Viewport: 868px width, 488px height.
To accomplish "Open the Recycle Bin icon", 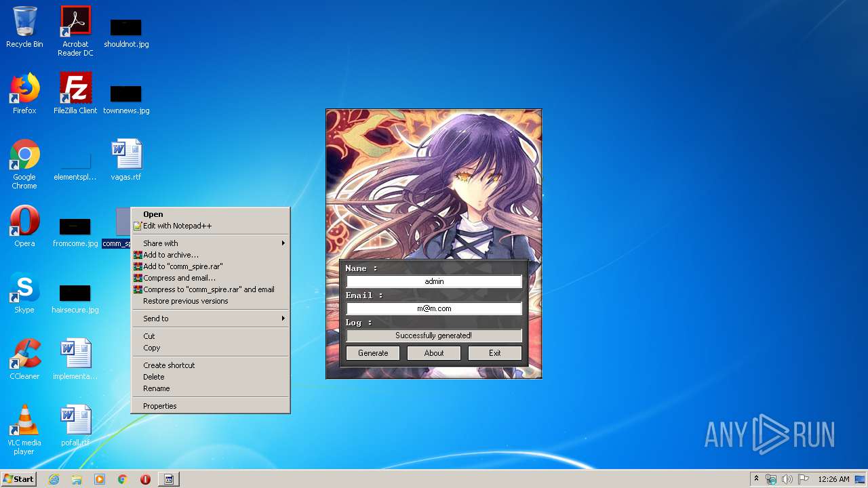I will click(24, 27).
